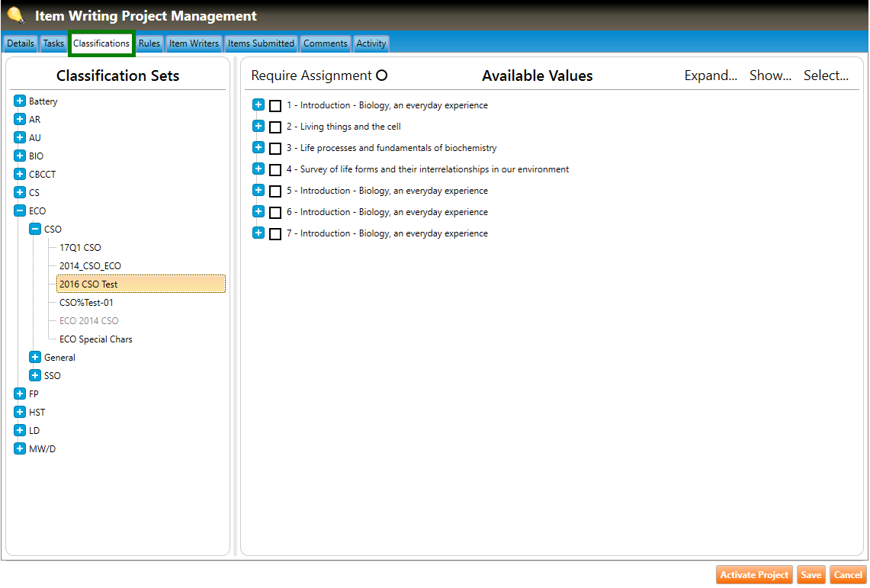Collapse the CSO subfolder

pyautogui.click(x=35, y=230)
